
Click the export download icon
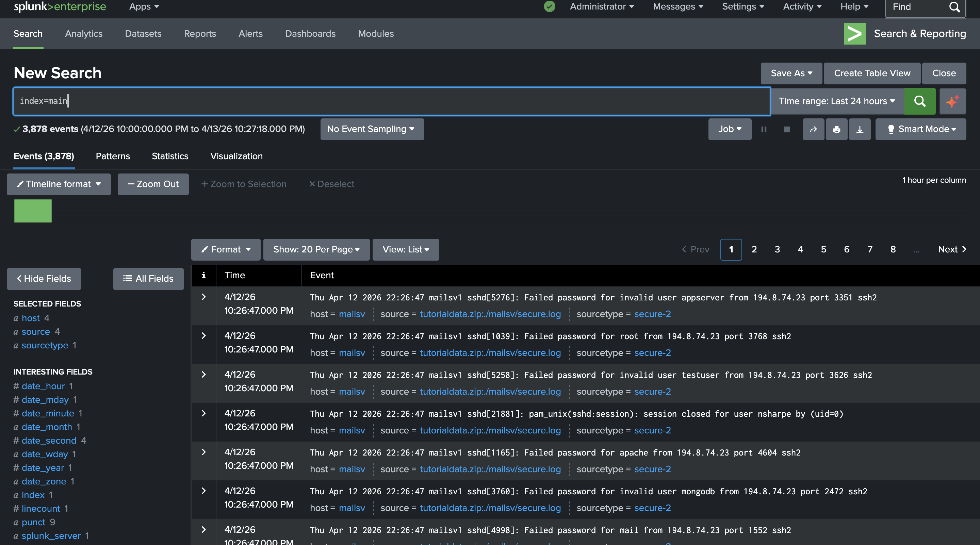click(860, 129)
